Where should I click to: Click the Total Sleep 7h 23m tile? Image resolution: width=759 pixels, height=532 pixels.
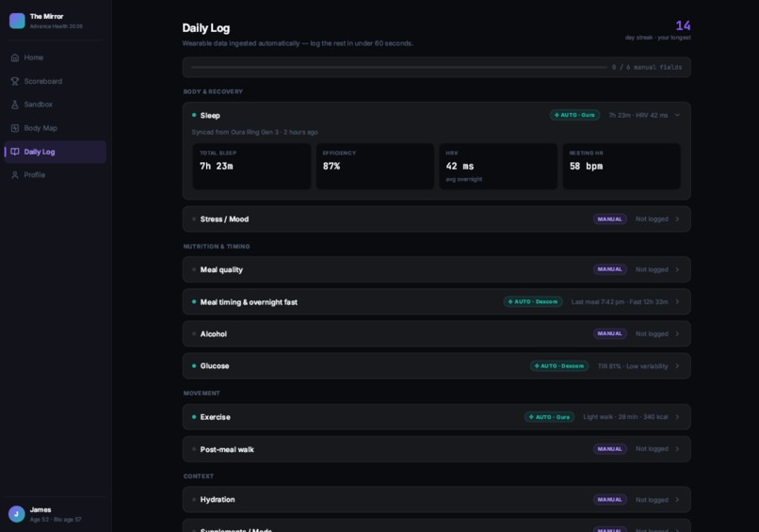click(251, 166)
